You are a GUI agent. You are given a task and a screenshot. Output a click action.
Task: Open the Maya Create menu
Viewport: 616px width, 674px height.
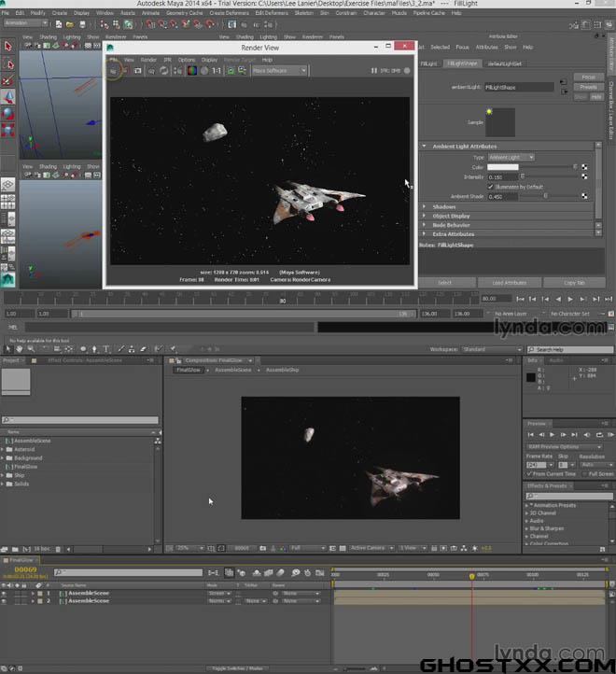pos(60,13)
